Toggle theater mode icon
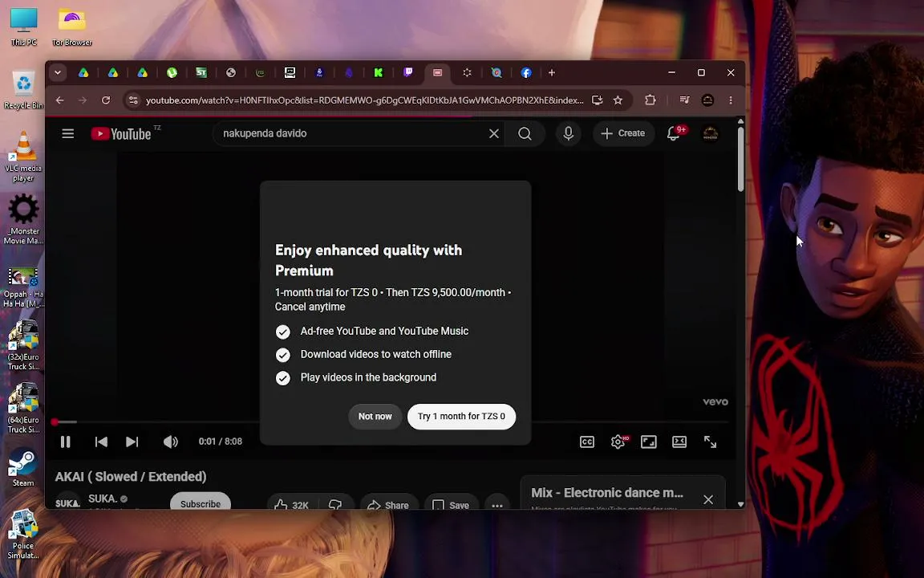Screen dimensions: 924x578 point(679,442)
